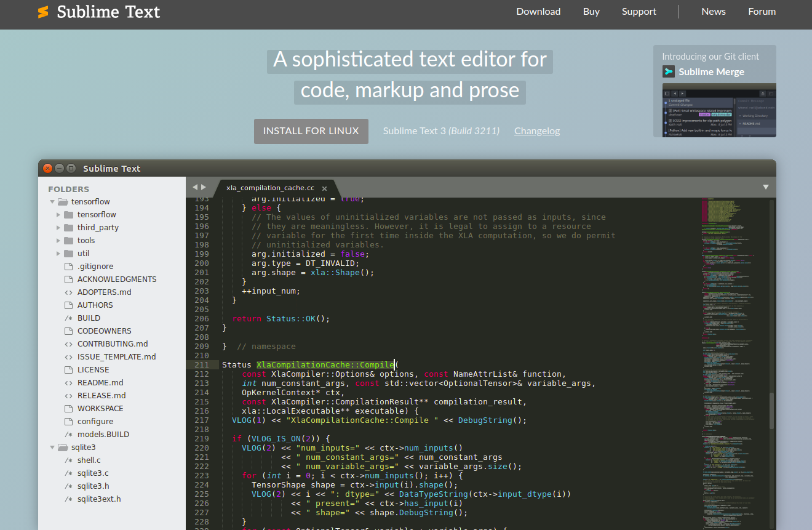Screen dimensions: 812x530
Task: Navigate to the Forum menu item
Action: tap(762, 11)
